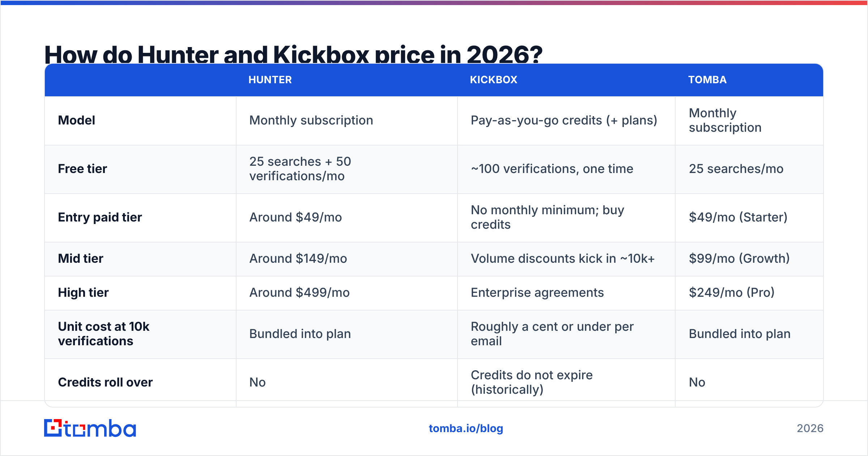Click the Tomba logo icon

coord(90,428)
